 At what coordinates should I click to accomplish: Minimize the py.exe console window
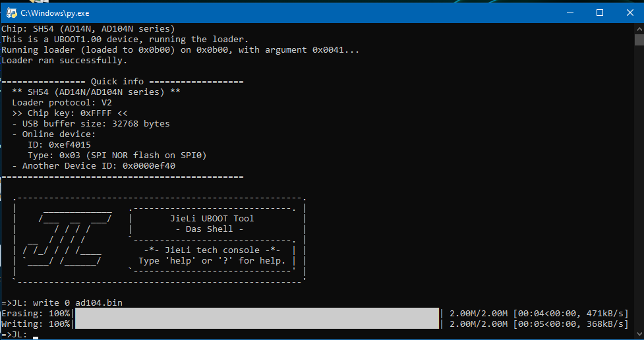[570, 13]
